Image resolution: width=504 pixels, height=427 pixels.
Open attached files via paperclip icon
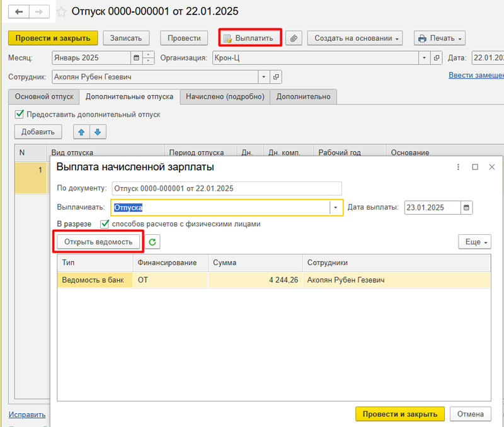[294, 38]
